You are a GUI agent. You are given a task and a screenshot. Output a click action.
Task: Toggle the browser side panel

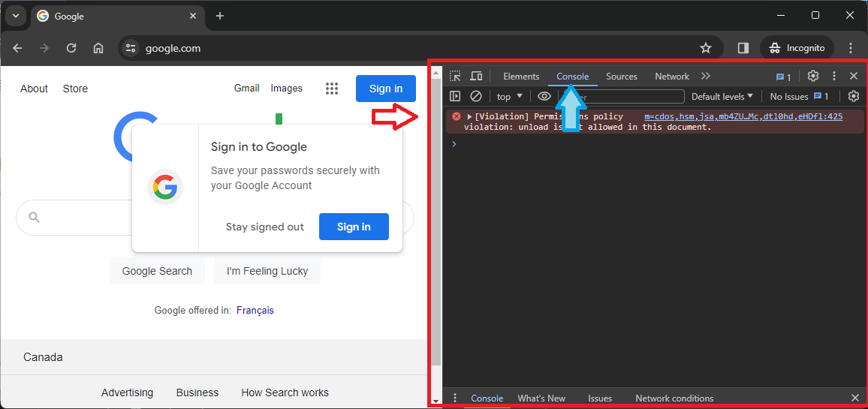tap(743, 48)
